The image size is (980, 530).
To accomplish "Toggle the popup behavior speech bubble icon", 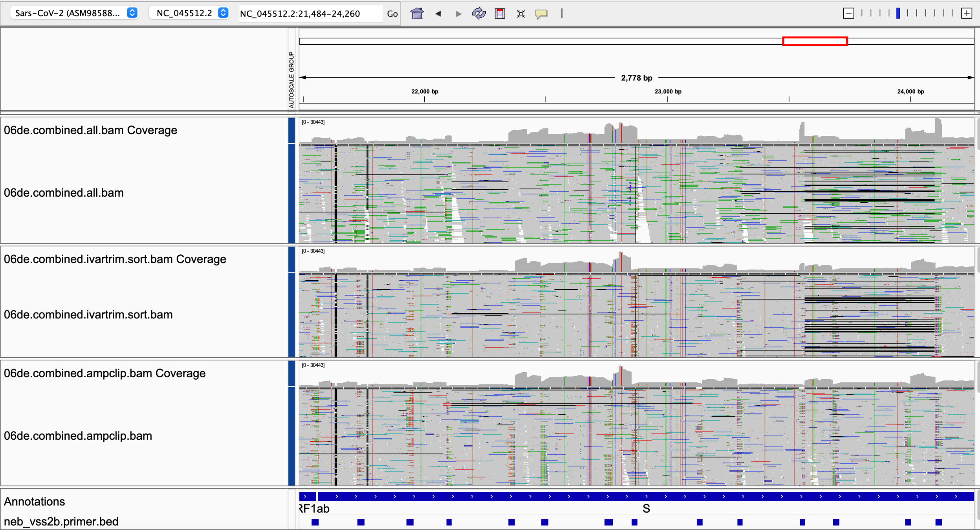I will (541, 14).
